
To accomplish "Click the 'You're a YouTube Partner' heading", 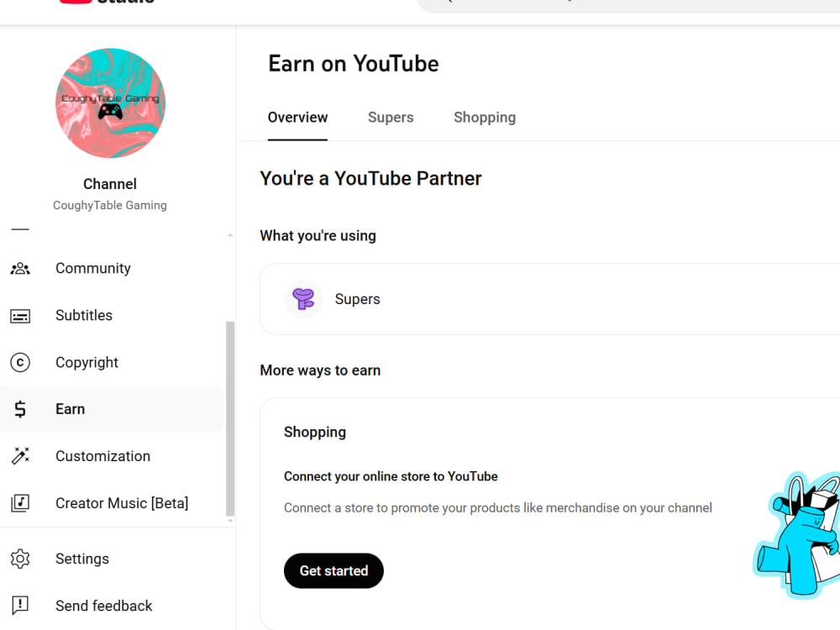I will (x=370, y=178).
